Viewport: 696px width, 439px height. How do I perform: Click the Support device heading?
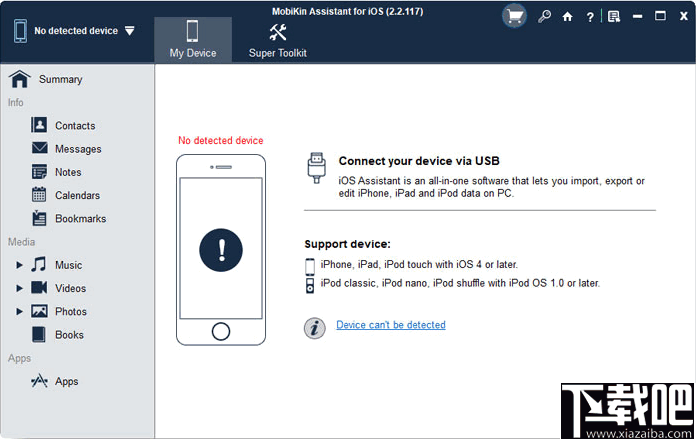coord(348,244)
